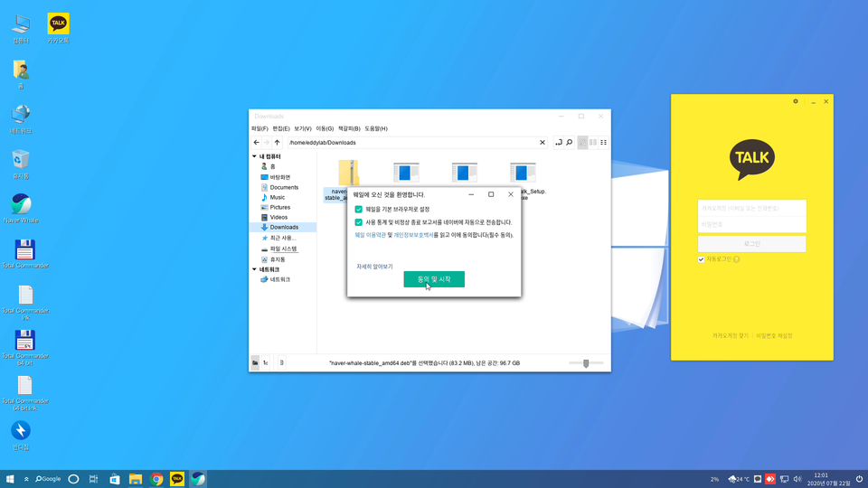Select Documents in the sidebar
The image size is (868, 488).
[x=283, y=187]
